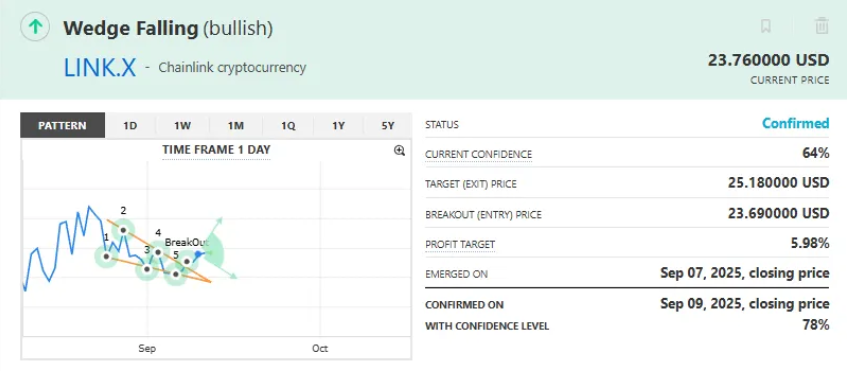Switch to the PATTERN tab

click(x=62, y=125)
